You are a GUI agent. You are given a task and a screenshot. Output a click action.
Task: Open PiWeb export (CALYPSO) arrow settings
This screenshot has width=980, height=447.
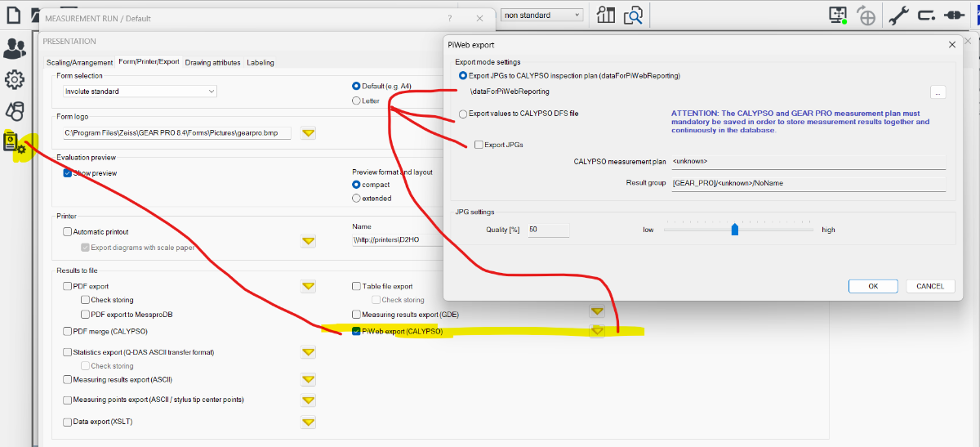597,331
